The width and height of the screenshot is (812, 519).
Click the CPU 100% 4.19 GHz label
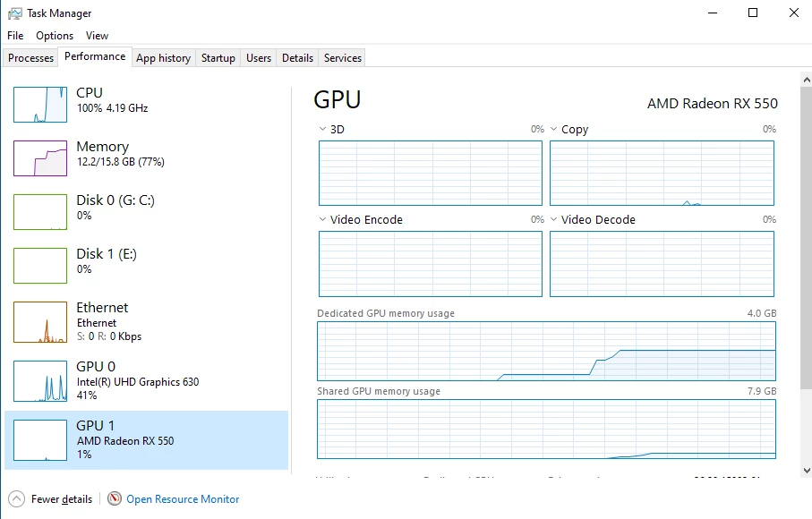[x=113, y=108]
